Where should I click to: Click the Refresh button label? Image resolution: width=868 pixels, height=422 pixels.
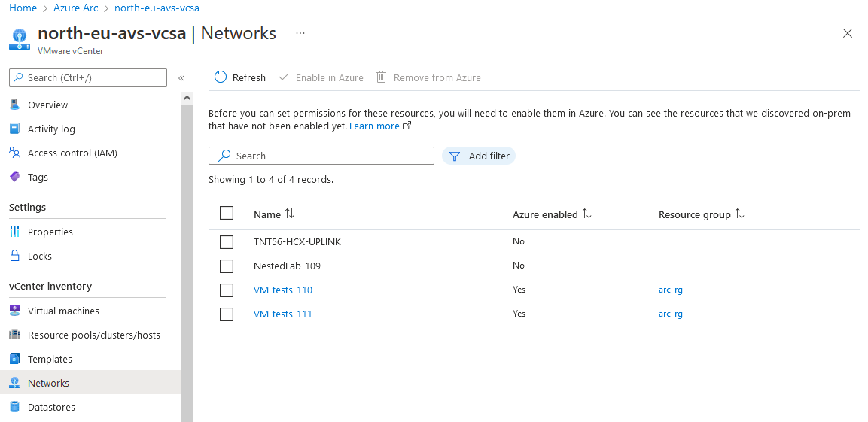(x=249, y=78)
